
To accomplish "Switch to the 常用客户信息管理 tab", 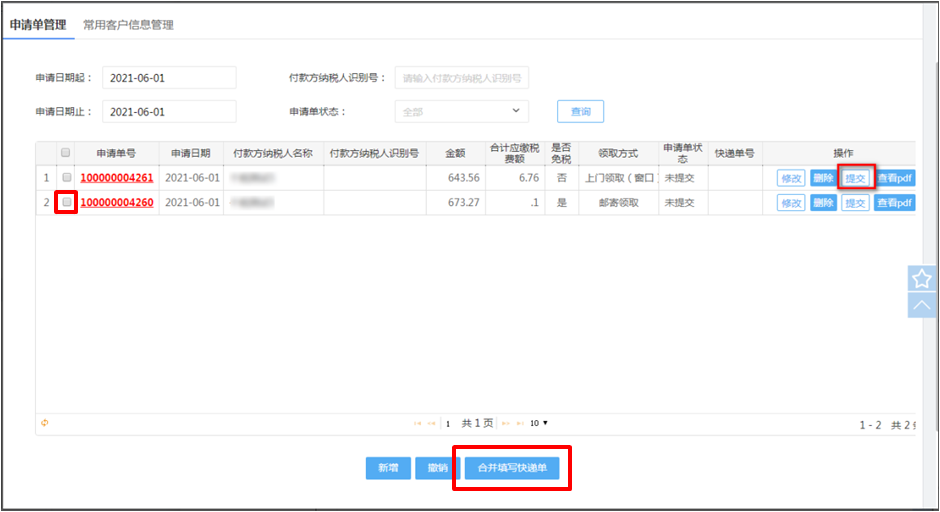I will coord(128,25).
